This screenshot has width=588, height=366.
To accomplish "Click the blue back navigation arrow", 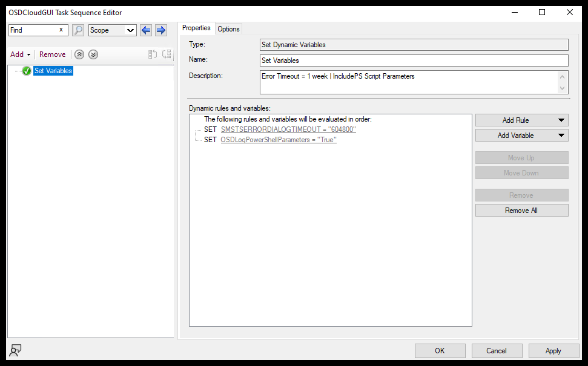I will [145, 30].
